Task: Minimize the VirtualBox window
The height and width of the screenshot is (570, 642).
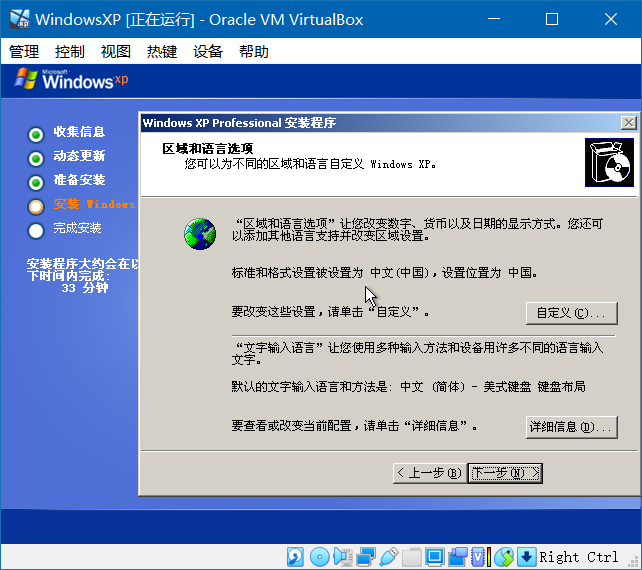Action: (494, 19)
